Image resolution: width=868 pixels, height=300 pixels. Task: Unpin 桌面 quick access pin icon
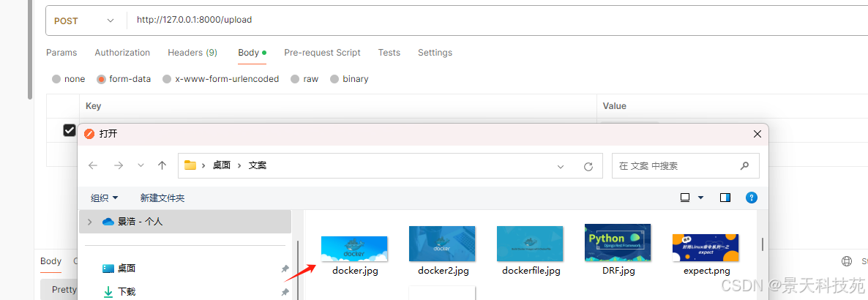click(x=285, y=269)
